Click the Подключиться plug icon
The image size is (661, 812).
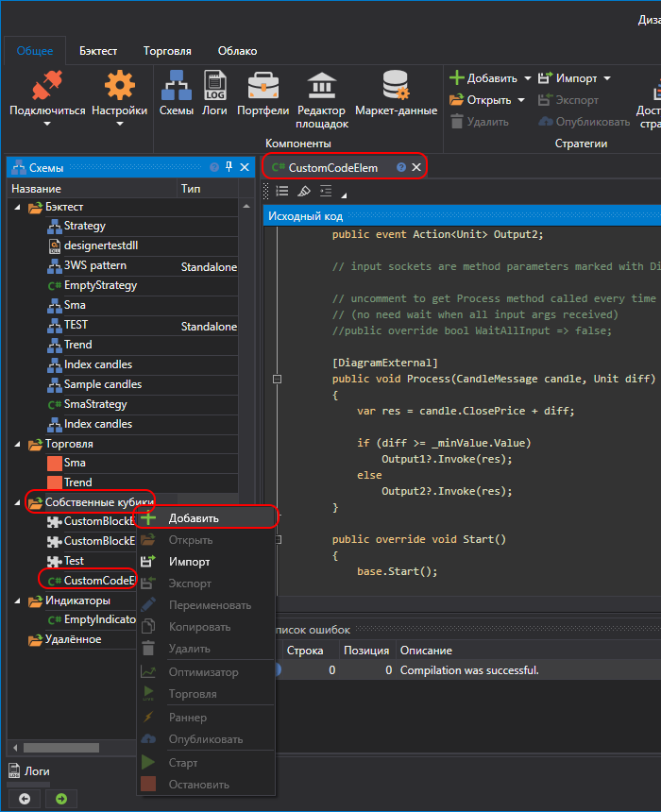[x=47, y=85]
